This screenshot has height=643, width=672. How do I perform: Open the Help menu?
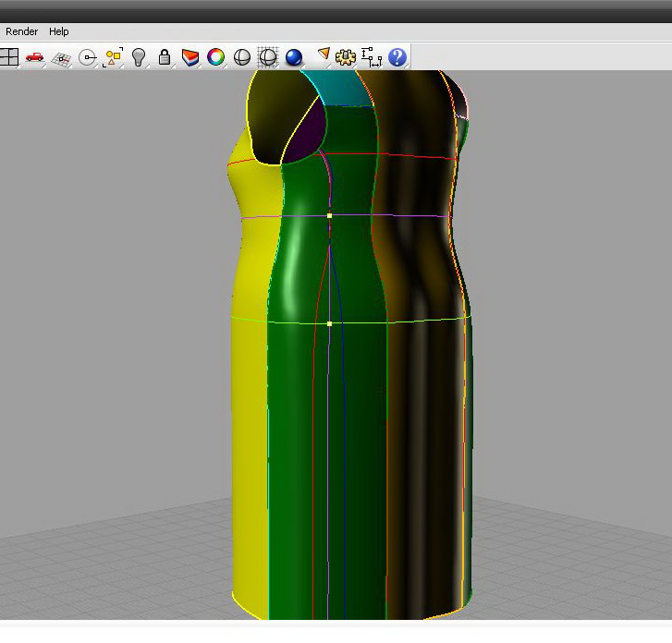(59, 31)
